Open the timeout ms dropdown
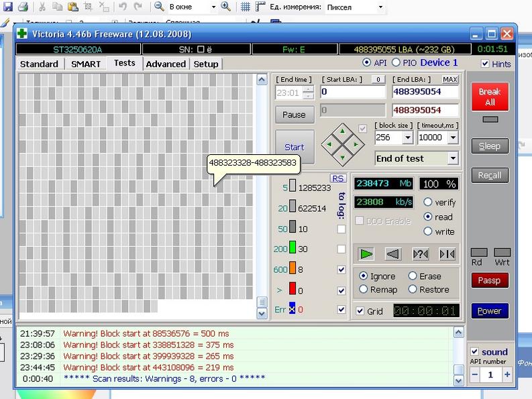 pos(453,137)
